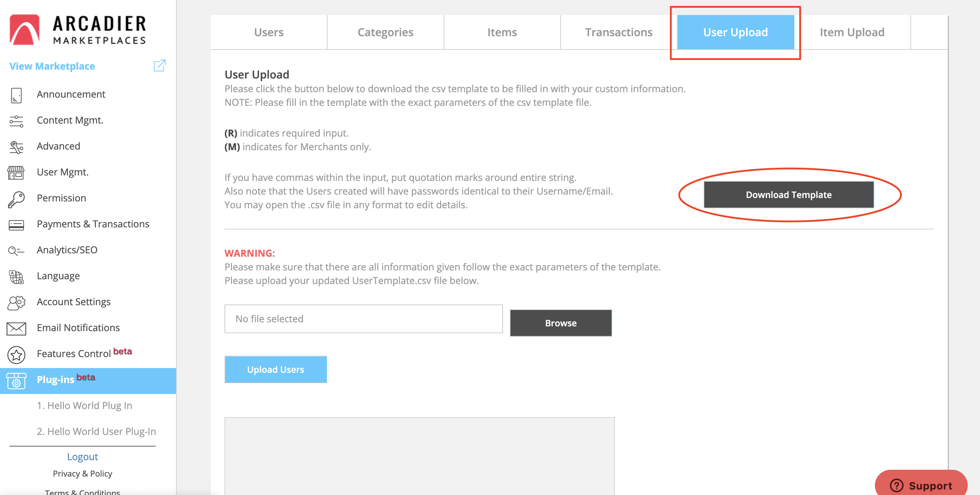The height and width of the screenshot is (495, 980).
Task: Click the No file selected field
Action: tap(363, 319)
